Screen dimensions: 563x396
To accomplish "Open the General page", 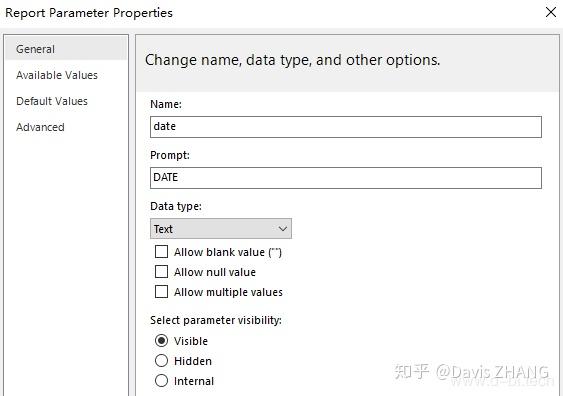I will [66, 49].
